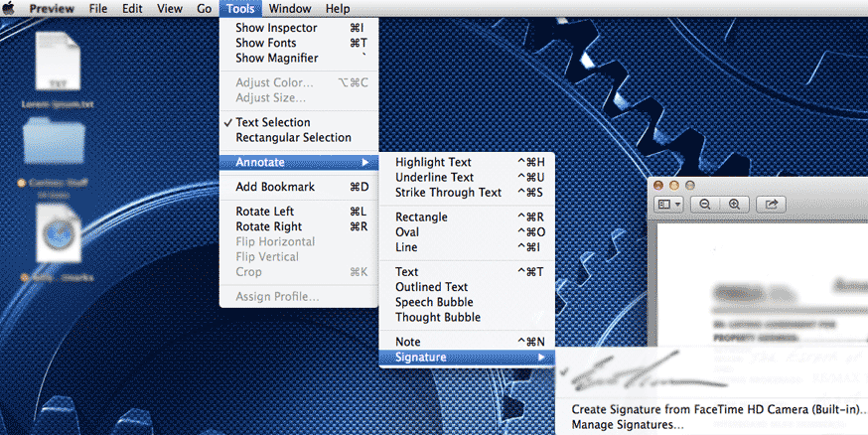Add a Speech Bubble annotation
The width and height of the screenshot is (868, 435).
[434, 302]
